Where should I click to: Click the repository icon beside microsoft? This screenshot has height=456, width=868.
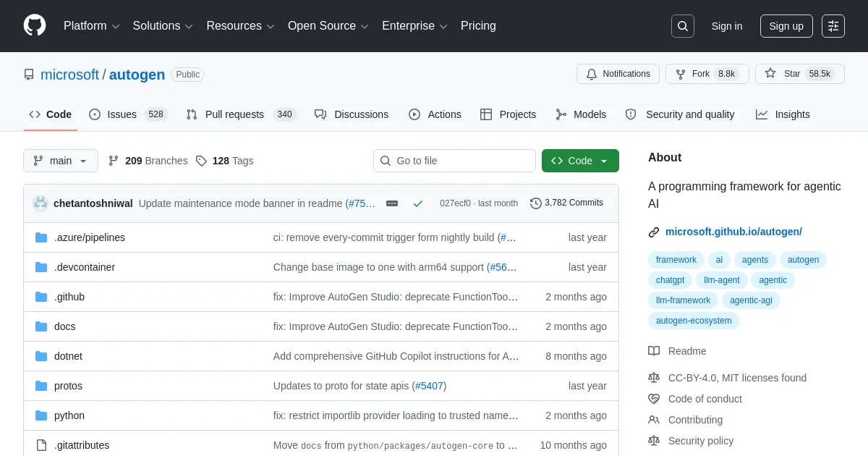point(29,75)
